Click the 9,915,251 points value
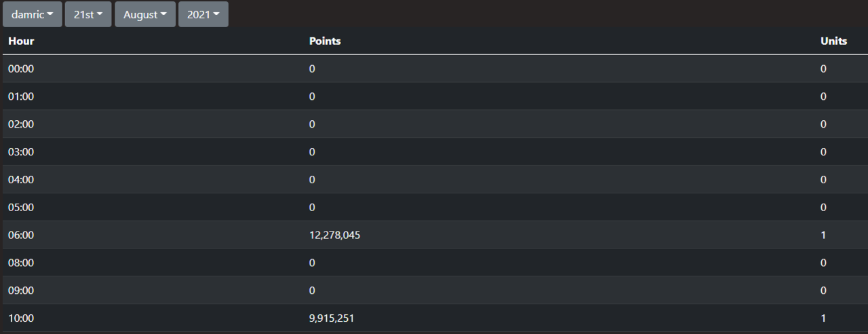868x334 pixels. (x=332, y=318)
